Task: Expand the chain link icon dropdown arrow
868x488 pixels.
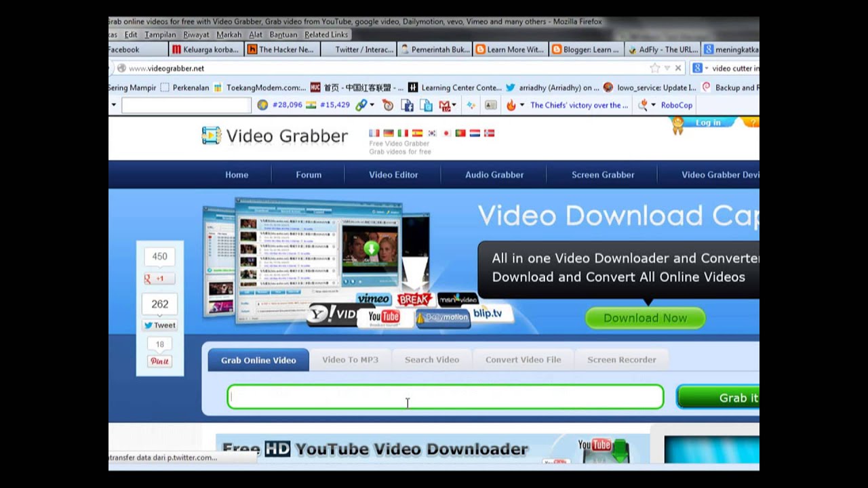Action: tap(372, 105)
